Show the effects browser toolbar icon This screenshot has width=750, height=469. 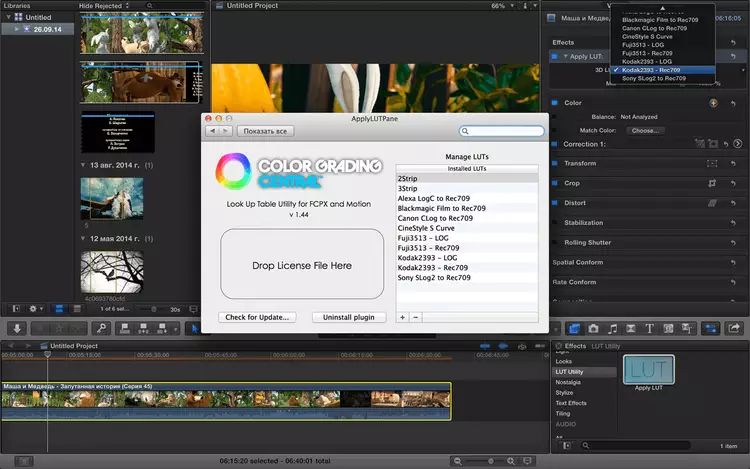574,328
